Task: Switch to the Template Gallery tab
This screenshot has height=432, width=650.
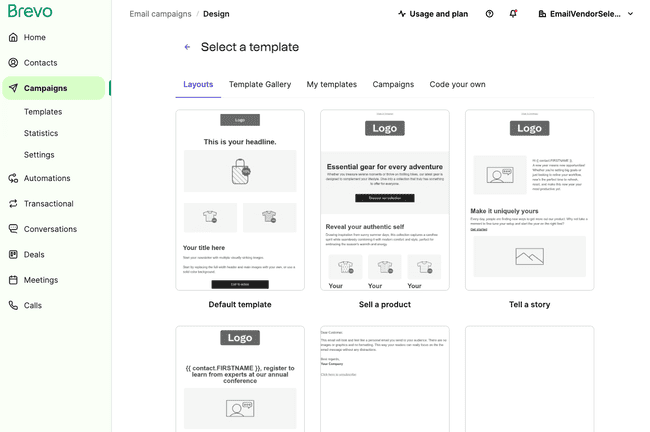Action: point(260,85)
